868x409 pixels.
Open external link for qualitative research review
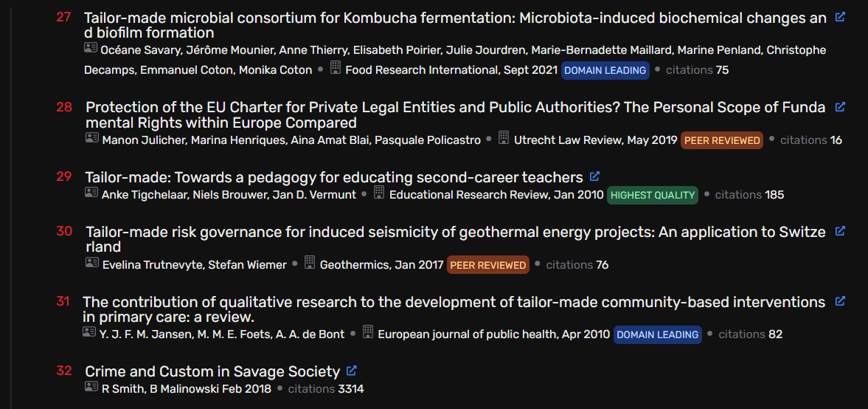click(840, 301)
